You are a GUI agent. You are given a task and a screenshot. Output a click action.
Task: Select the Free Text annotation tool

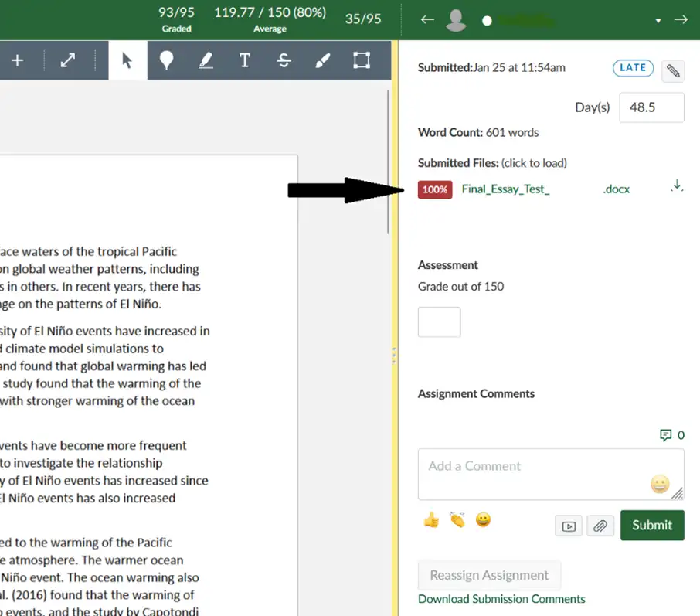coord(245,58)
